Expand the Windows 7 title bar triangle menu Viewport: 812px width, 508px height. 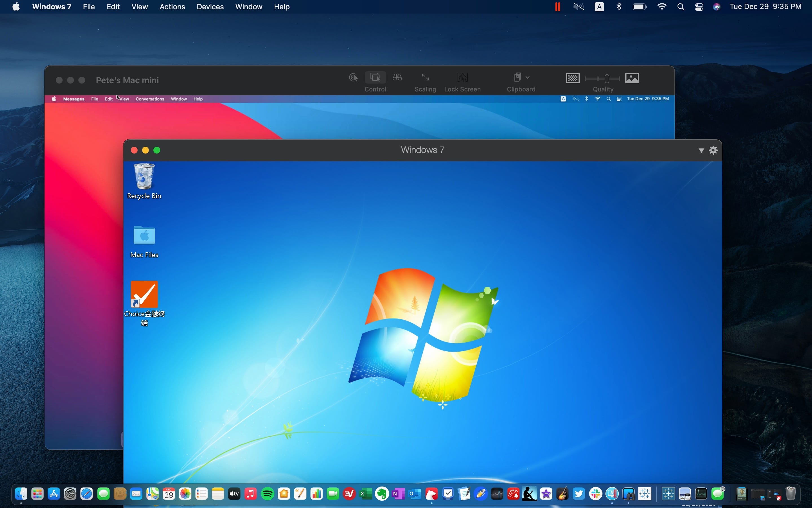tap(701, 150)
